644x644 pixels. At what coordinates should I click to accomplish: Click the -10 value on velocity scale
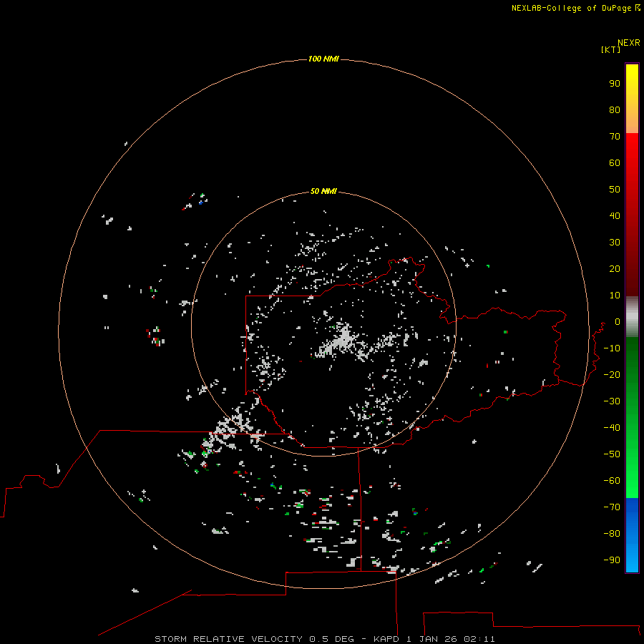[612, 348]
